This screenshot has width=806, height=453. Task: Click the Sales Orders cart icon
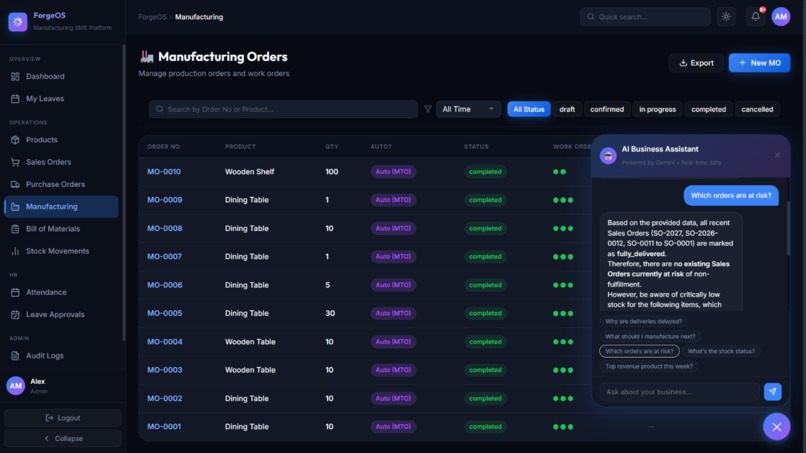click(15, 162)
